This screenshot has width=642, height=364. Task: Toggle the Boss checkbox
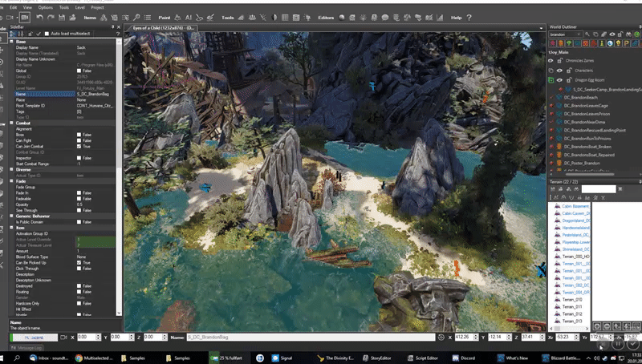tap(79, 135)
